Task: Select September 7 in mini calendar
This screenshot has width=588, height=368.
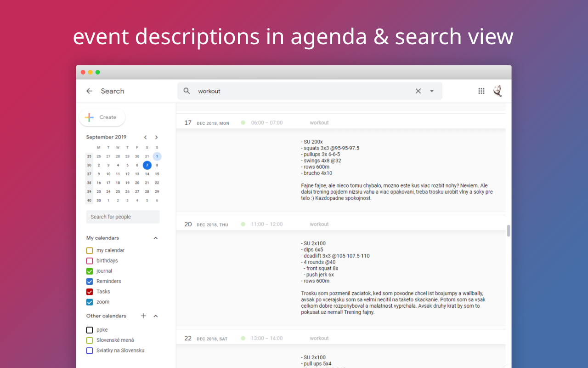Action: pyautogui.click(x=147, y=165)
